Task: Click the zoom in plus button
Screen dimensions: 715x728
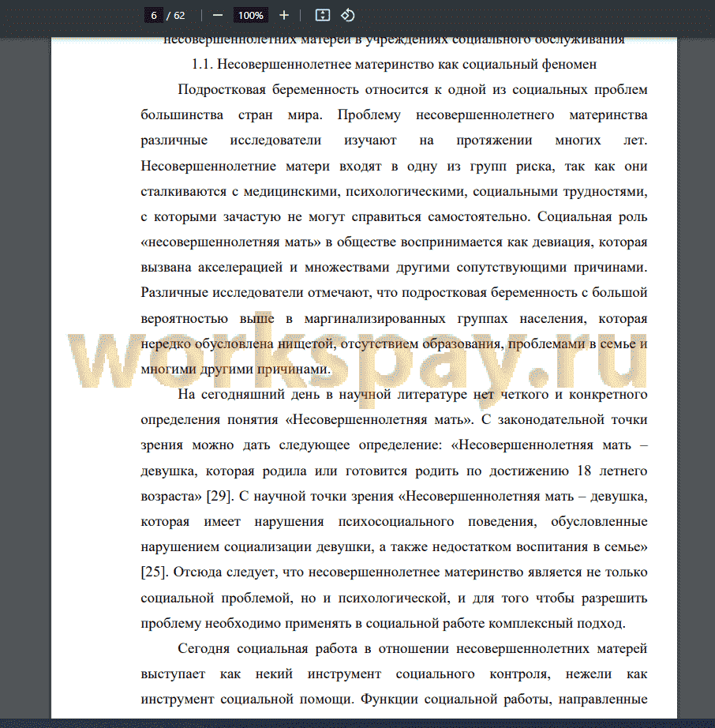Action: 284,15
